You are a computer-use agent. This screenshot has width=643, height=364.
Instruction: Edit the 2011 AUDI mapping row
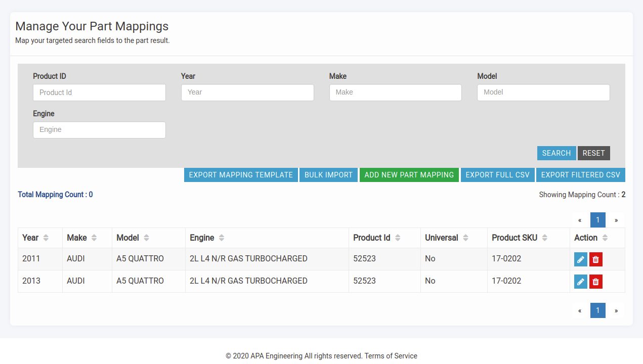(581, 259)
